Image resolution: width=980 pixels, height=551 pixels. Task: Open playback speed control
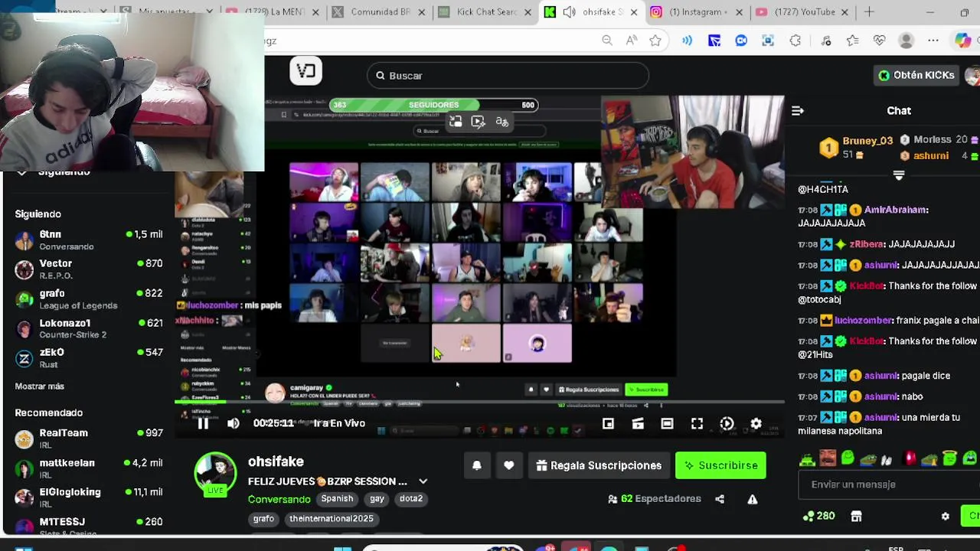point(727,423)
